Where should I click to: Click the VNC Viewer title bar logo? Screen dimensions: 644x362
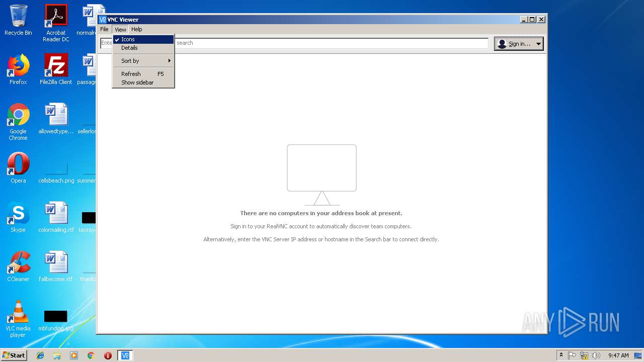[x=103, y=20]
